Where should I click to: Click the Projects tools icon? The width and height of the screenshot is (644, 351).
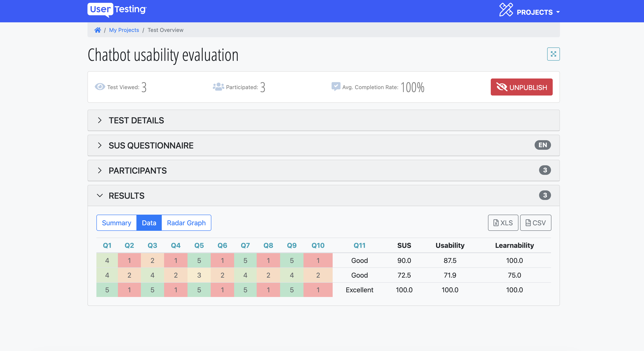click(x=506, y=10)
